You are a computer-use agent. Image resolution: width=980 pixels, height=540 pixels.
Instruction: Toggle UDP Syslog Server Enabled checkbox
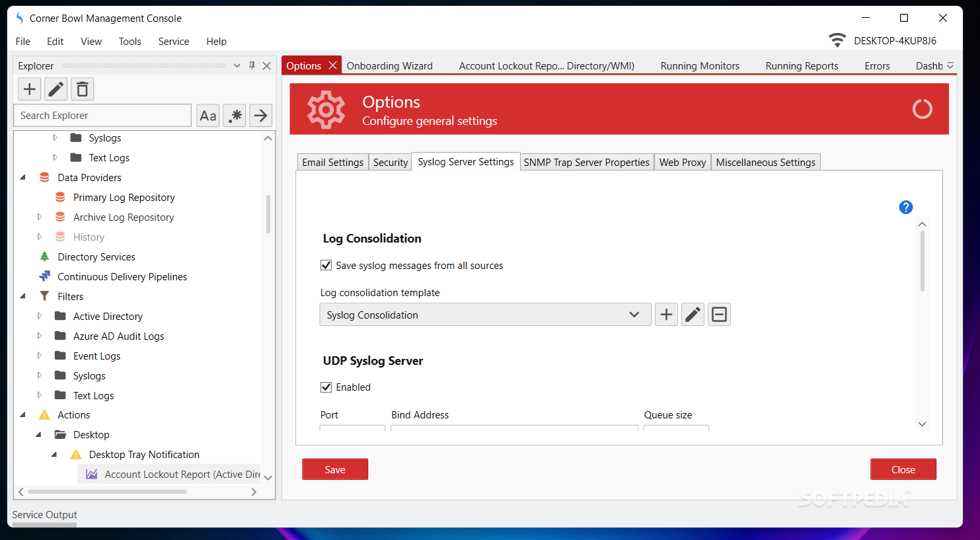pos(326,387)
